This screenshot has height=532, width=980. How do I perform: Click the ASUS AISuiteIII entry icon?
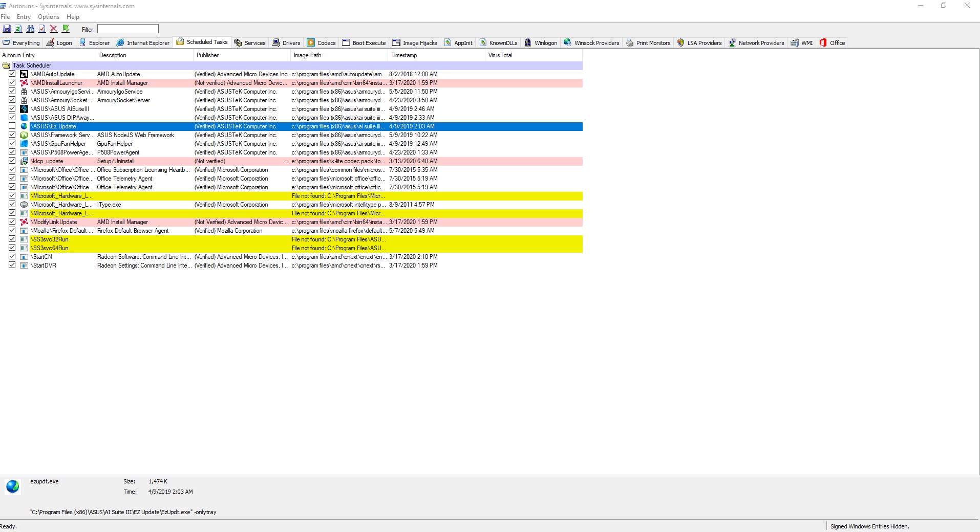(24, 109)
